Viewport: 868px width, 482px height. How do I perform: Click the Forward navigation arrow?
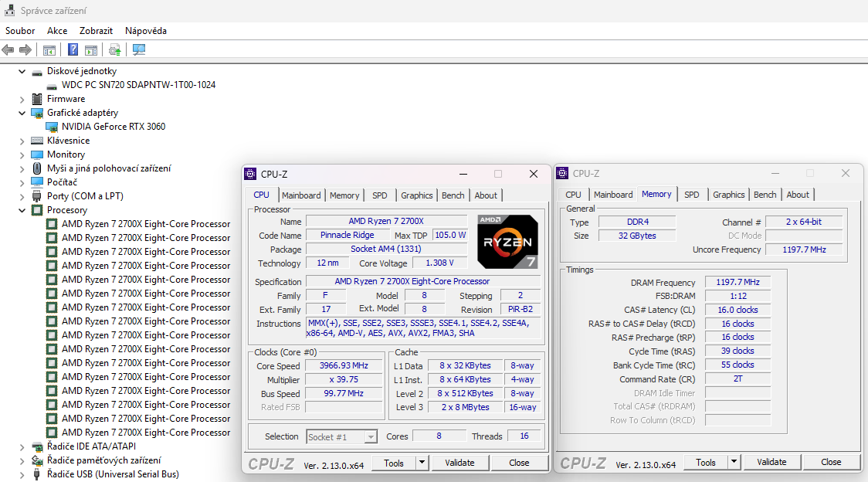[25, 49]
